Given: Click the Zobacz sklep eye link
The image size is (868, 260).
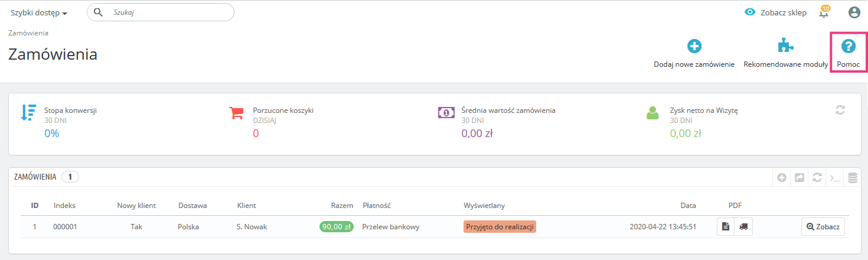Looking at the screenshot, I should pos(775,12).
